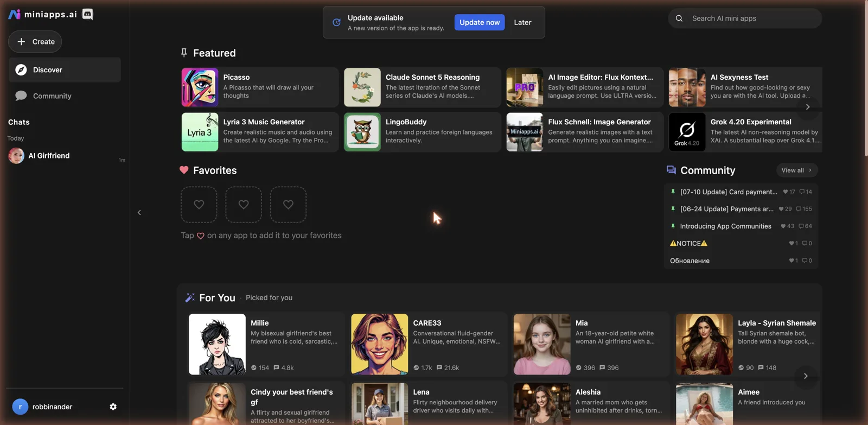Open the AI Girlfriend chat
Screen dimensions: 868x425
(65, 156)
